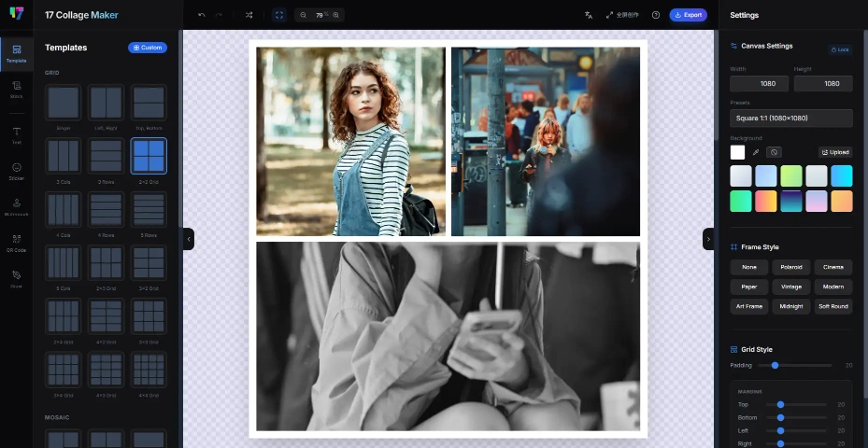Open the Watermark tool
The height and width of the screenshot is (448, 868).
(x=17, y=207)
